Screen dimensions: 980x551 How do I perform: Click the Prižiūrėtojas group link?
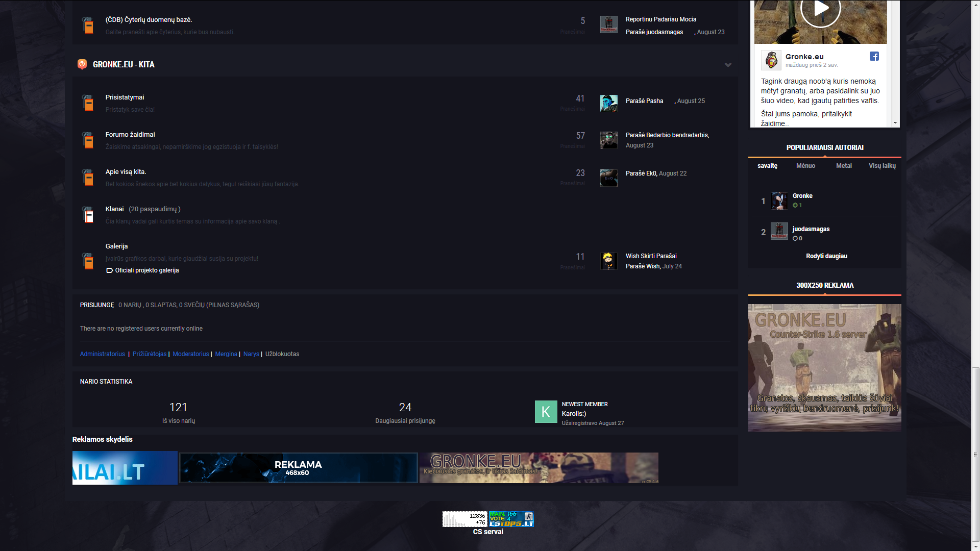click(x=150, y=354)
